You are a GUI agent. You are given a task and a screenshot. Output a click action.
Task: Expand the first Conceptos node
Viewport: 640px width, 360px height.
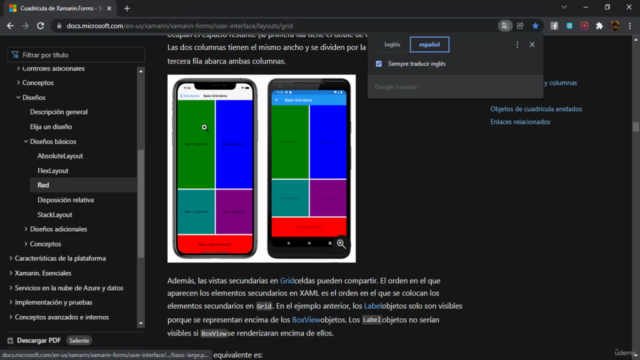tap(18, 83)
